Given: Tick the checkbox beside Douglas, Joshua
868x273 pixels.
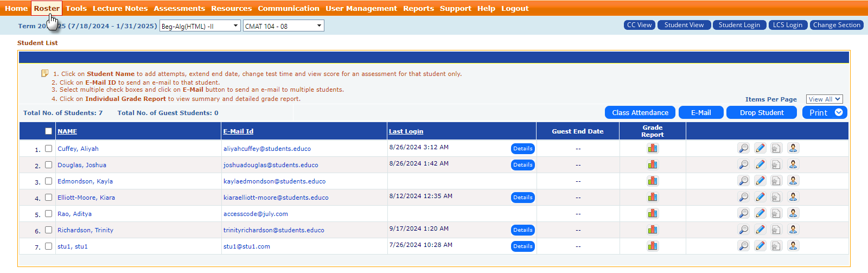Looking at the screenshot, I should [48, 164].
